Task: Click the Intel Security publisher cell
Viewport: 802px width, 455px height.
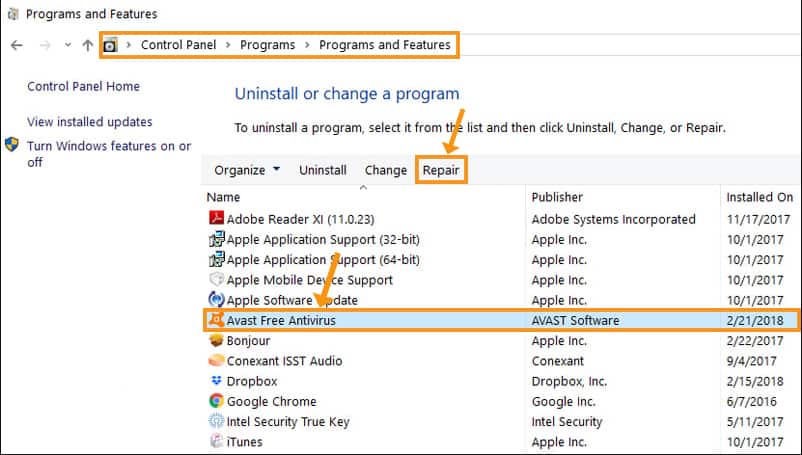Action: tap(567, 422)
